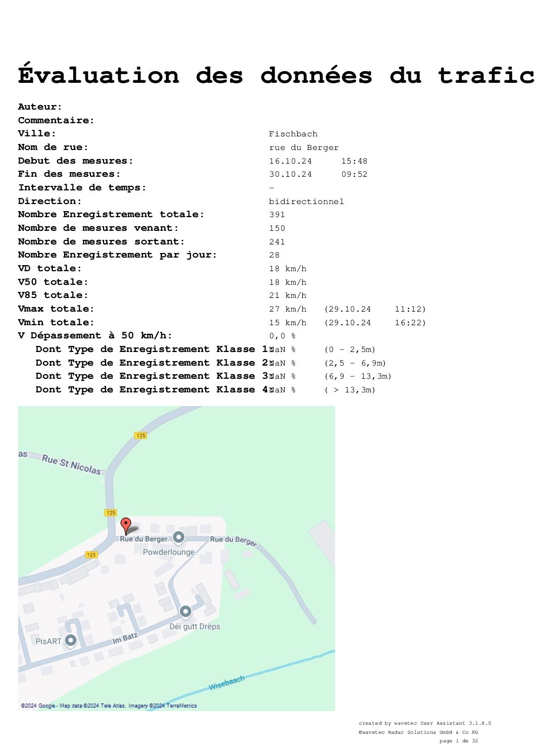535x756 pixels.
Task: Click the Vmax totale value 27 km/h
Action: click(x=288, y=309)
